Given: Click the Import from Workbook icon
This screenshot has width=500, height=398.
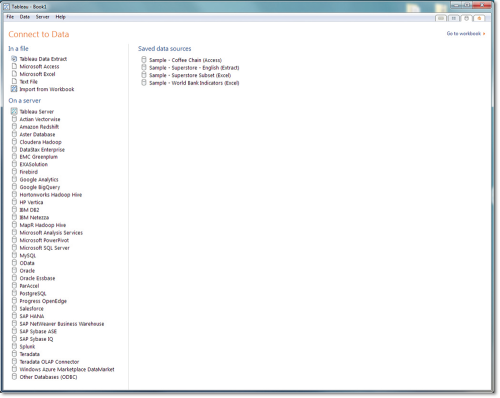Looking at the screenshot, I should pos(14,89).
